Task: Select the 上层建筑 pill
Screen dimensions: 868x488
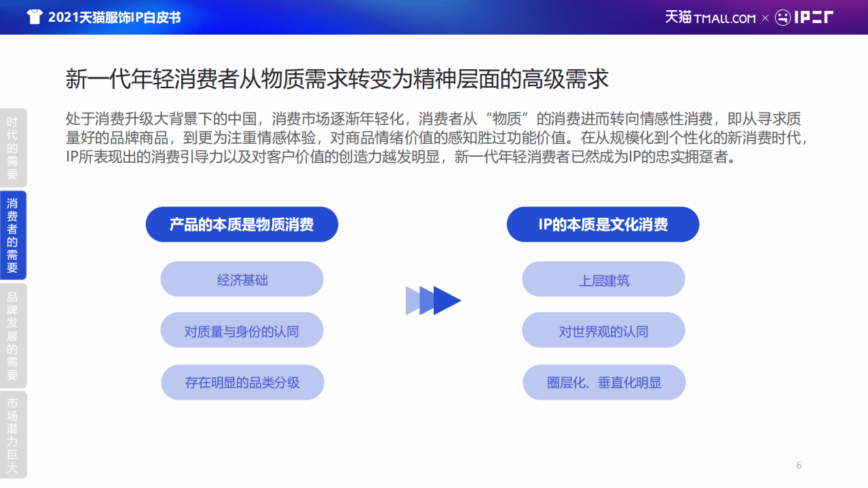Action: pyautogui.click(x=603, y=279)
